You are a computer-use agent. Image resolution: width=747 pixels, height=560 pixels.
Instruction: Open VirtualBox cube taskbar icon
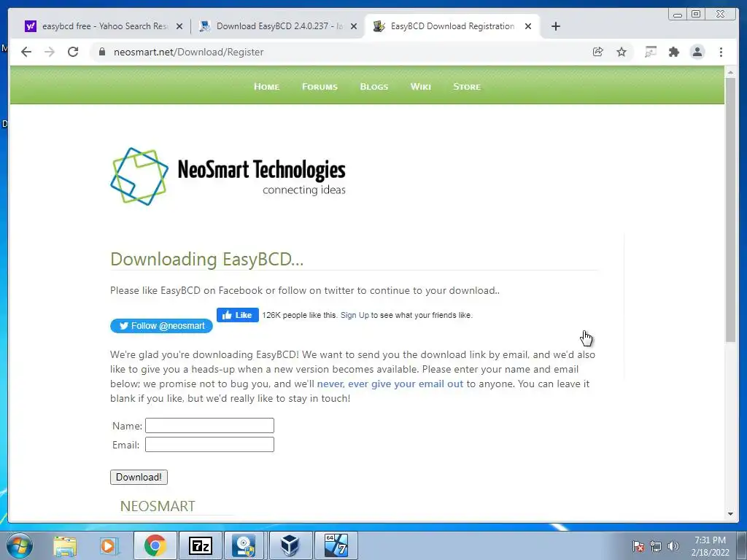290,545
